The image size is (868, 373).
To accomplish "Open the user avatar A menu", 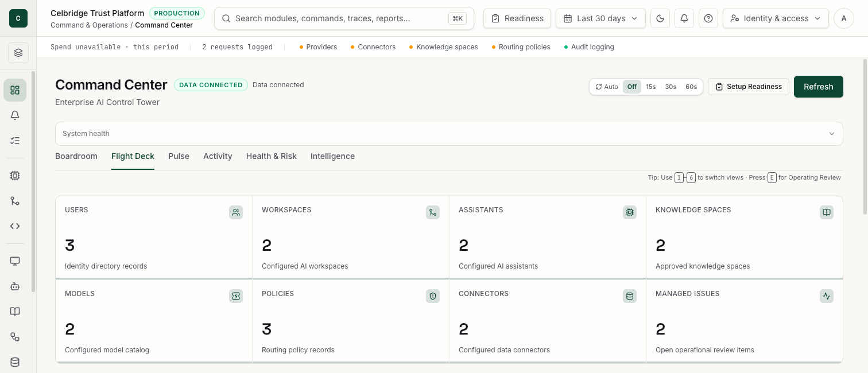I will (844, 18).
